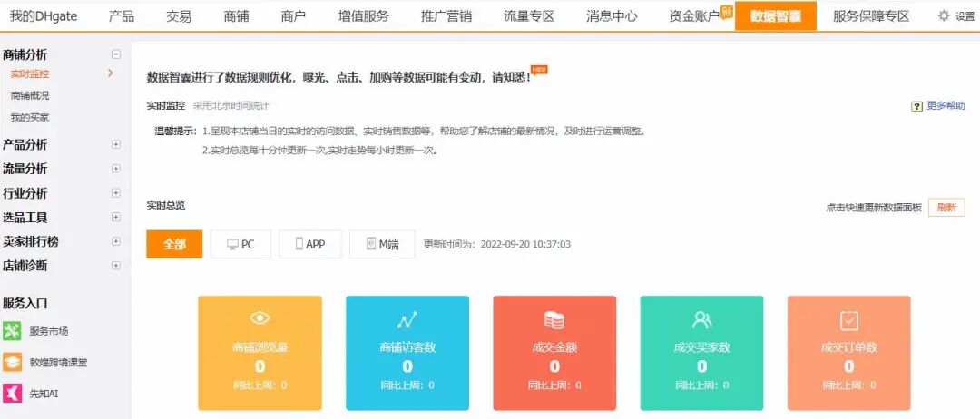Open the 流量专区 menu
The height and width of the screenshot is (419, 980).
[529, 16]
